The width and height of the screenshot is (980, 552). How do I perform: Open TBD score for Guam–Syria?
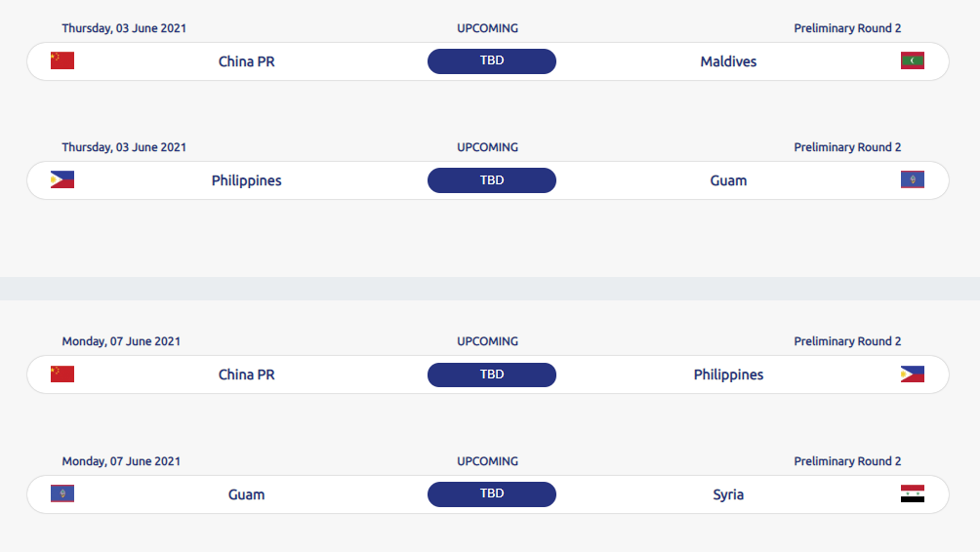click(x=492, y=493)
